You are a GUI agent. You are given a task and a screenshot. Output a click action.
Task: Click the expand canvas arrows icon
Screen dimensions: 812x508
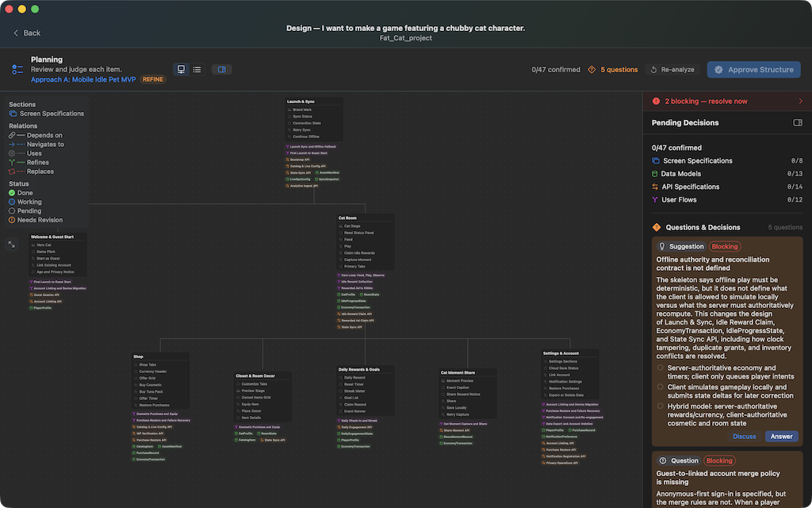[x=11, y=244]
